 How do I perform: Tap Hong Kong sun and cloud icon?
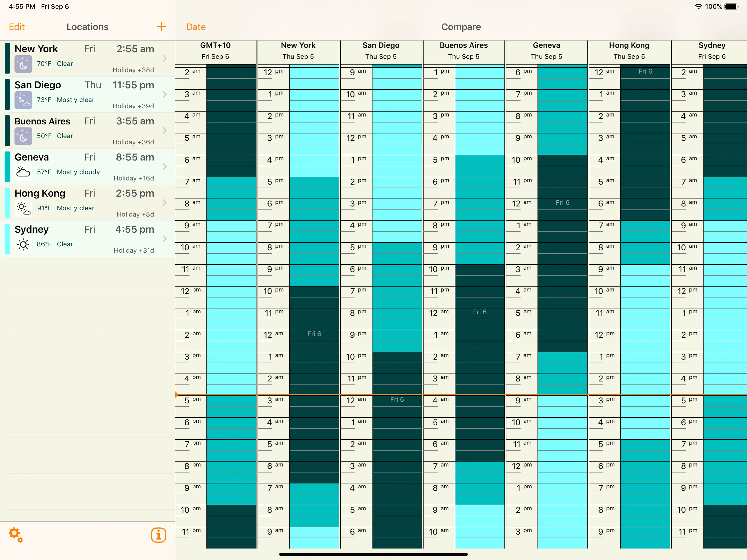23,208
